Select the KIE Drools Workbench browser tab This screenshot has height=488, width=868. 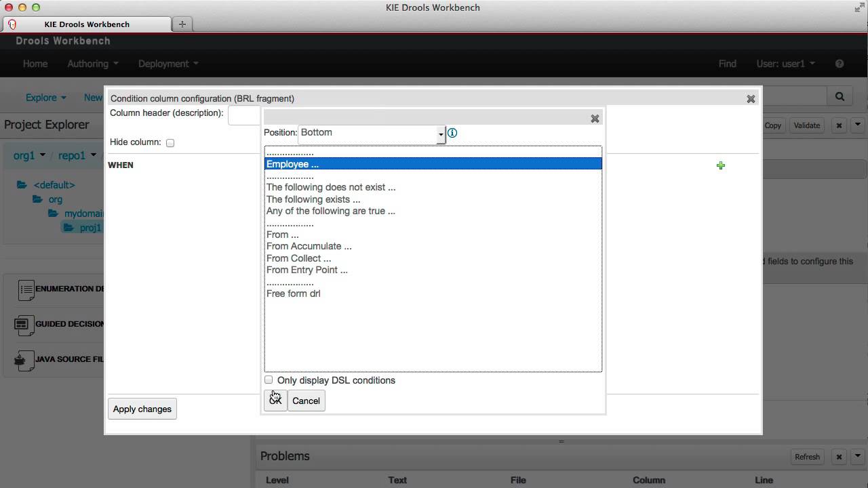[87, 24]
